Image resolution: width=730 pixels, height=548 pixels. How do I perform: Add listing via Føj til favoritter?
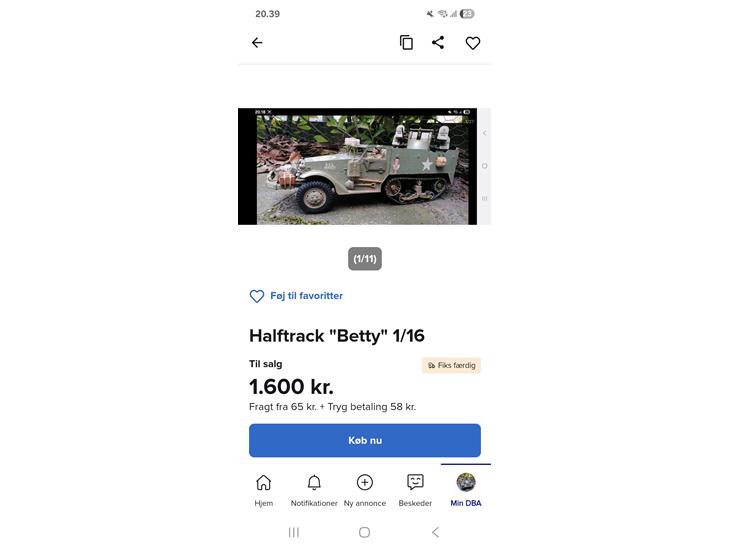296,296
